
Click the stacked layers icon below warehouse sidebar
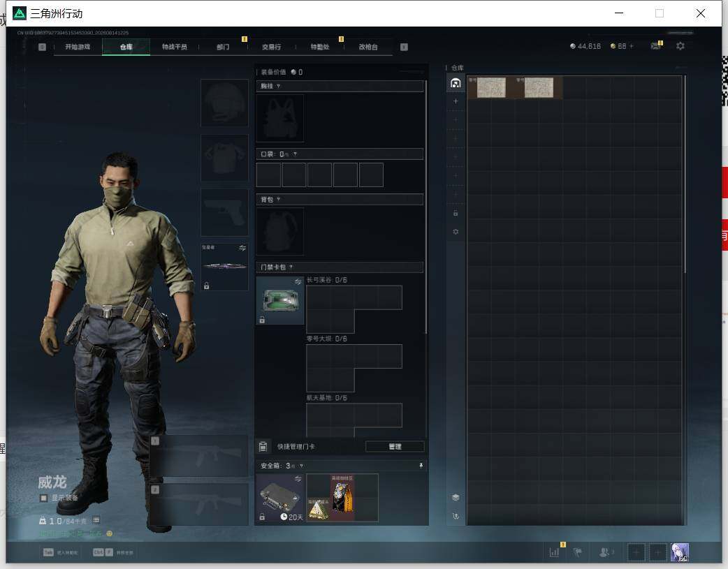(456, 498)
